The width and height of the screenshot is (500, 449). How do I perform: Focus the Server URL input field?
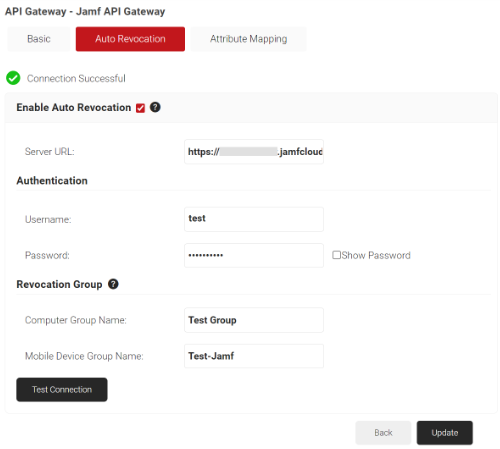coord(254,152)
